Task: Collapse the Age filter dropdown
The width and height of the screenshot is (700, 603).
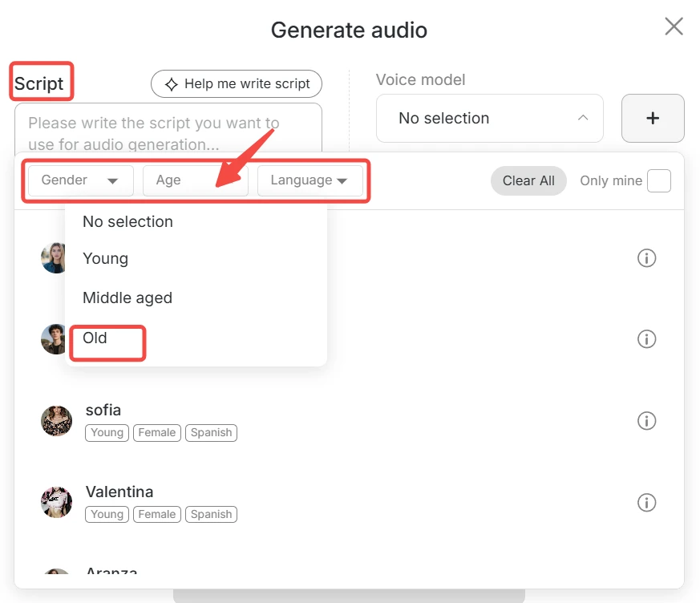Action: click(195, 180)
